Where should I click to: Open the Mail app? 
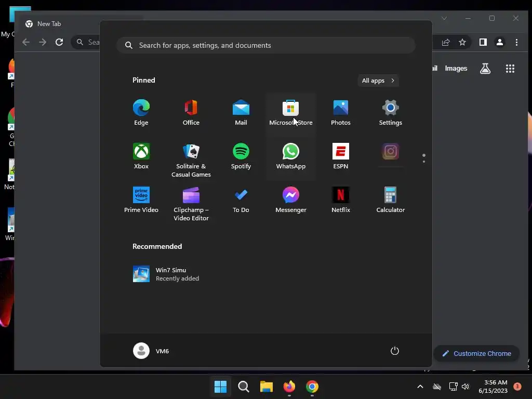pos(241,113)
